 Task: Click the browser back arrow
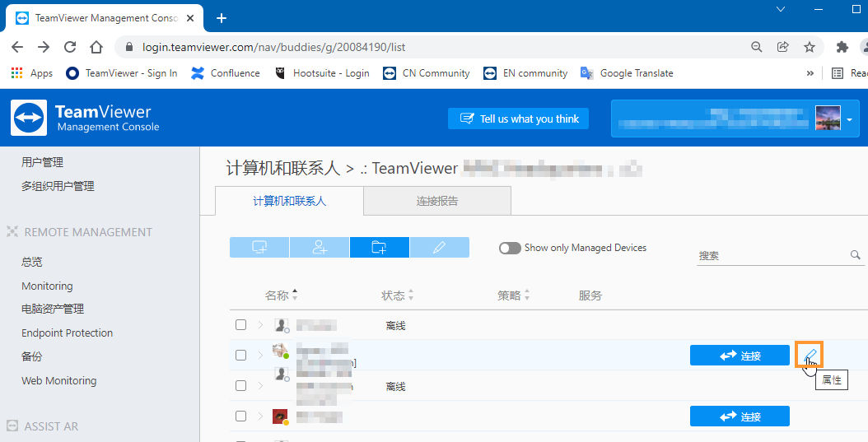pos(17,47)
